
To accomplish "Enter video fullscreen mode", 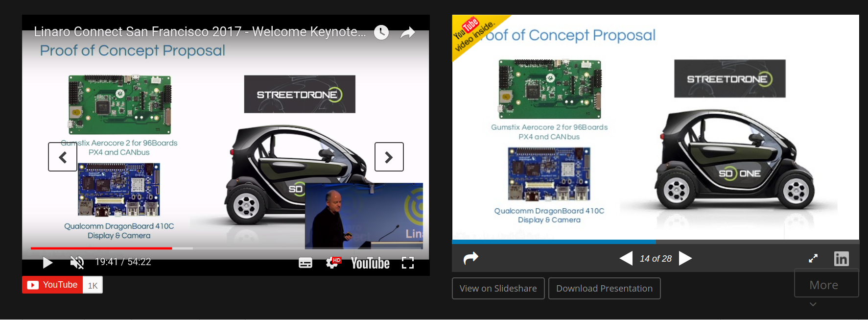I will [x=408, y=263].
